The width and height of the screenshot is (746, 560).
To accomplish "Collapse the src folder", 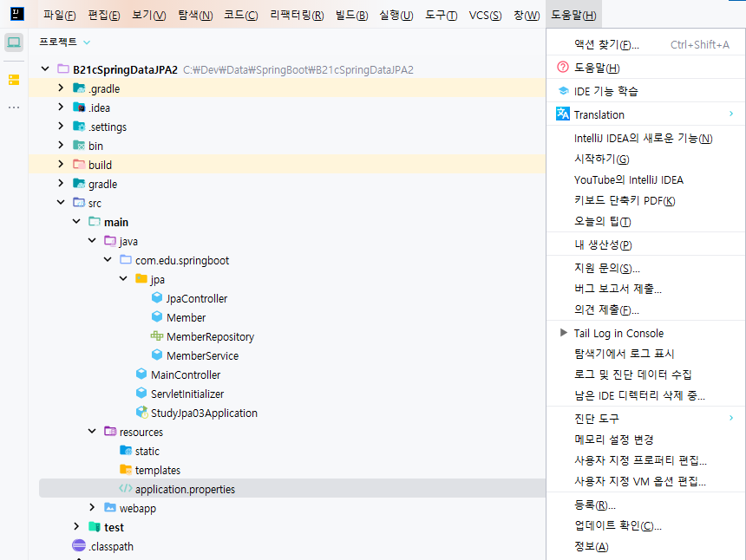I will point(61,202).
